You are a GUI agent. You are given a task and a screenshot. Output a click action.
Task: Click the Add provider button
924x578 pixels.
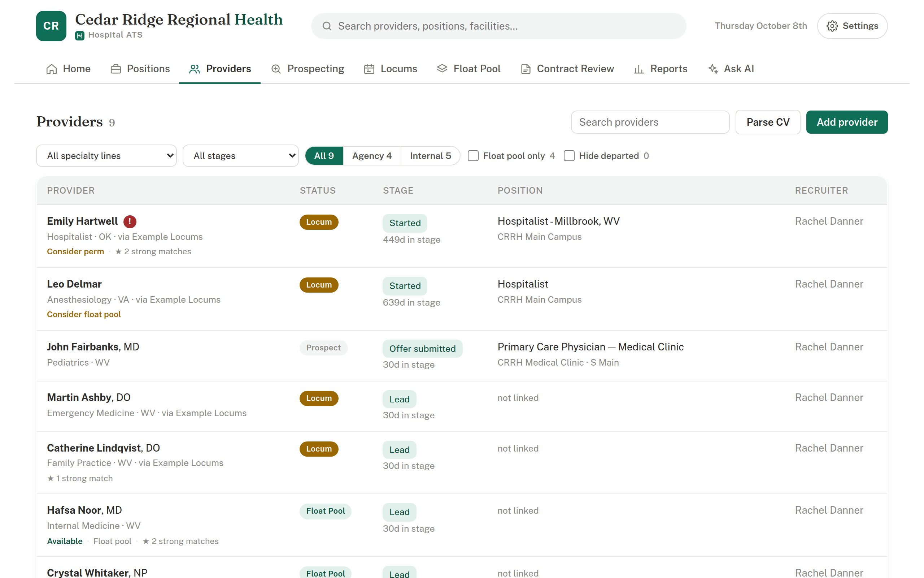click(847, 122)
